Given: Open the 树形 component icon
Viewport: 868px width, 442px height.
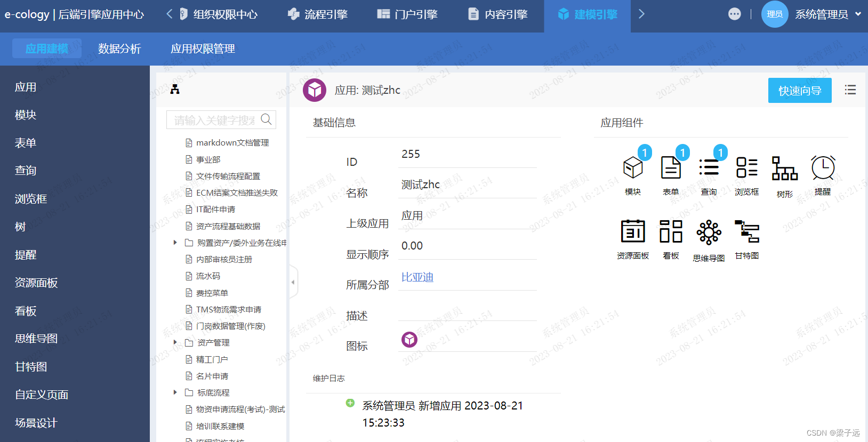Looking at the screenshot, I should (785, 168).
